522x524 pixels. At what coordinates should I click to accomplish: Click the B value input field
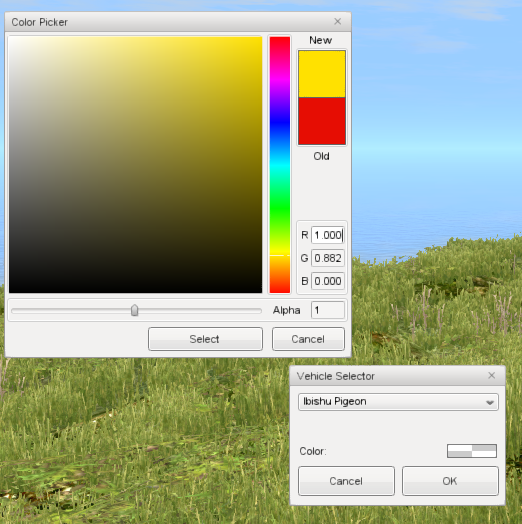pos(328,281)
